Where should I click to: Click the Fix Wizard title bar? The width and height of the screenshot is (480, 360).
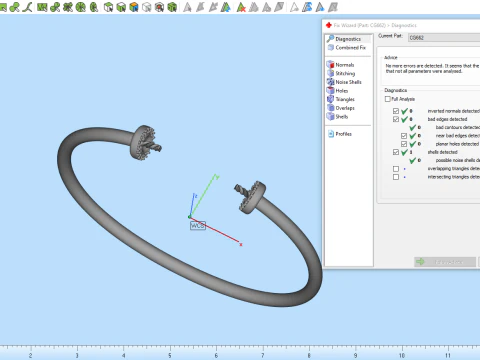point(401,25)
